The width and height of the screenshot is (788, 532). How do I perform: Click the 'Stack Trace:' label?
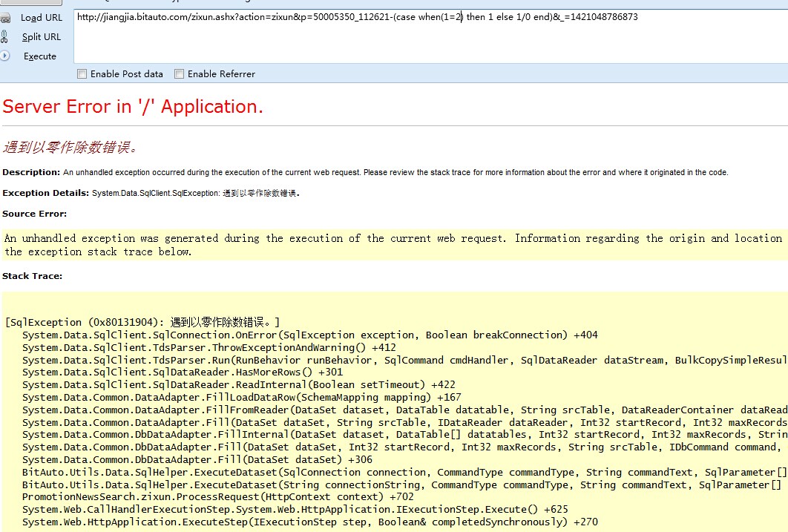click(x=32, y=276)
